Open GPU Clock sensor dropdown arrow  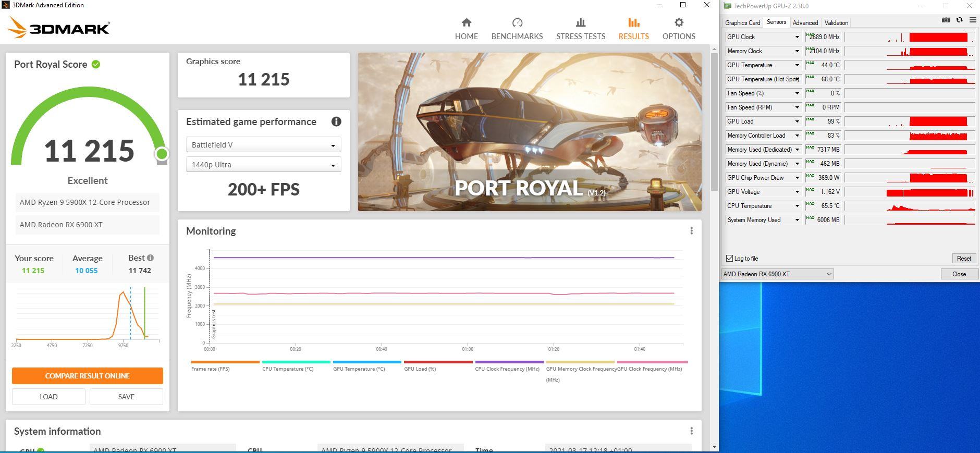797,37
